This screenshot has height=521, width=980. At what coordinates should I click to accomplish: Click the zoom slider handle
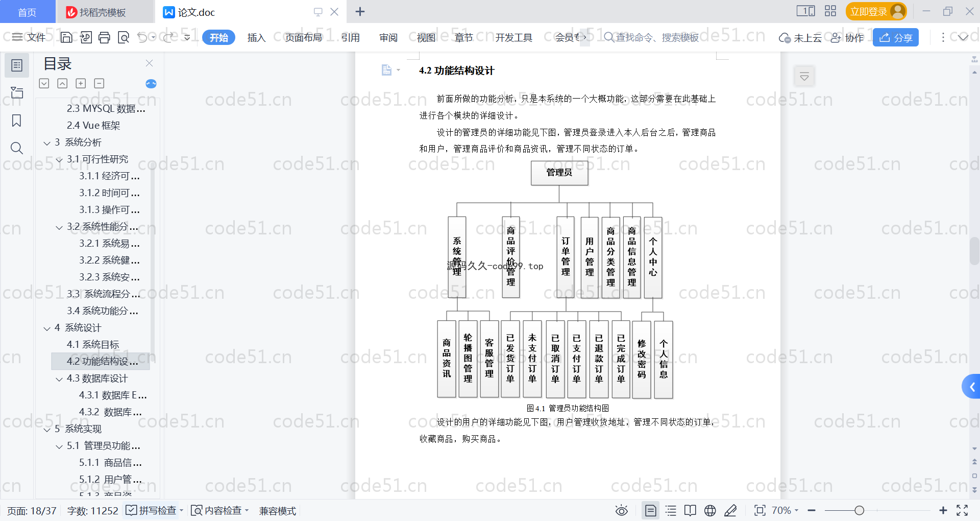(859, 510)
